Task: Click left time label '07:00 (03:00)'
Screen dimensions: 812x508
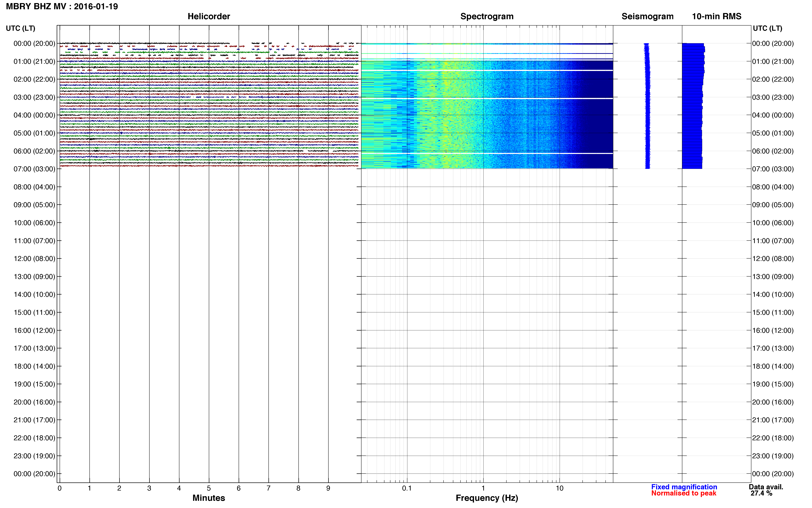Action: pyautogui.click(x=34, y=169)
